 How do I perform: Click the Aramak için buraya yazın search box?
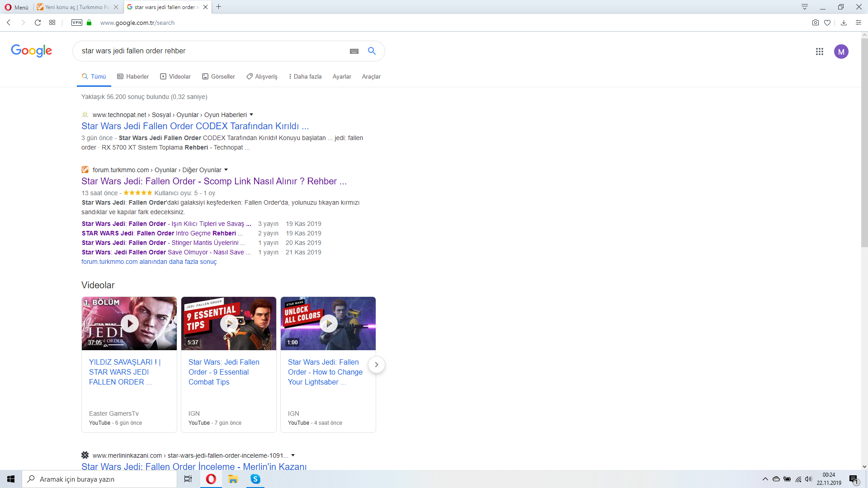(99, 479)
